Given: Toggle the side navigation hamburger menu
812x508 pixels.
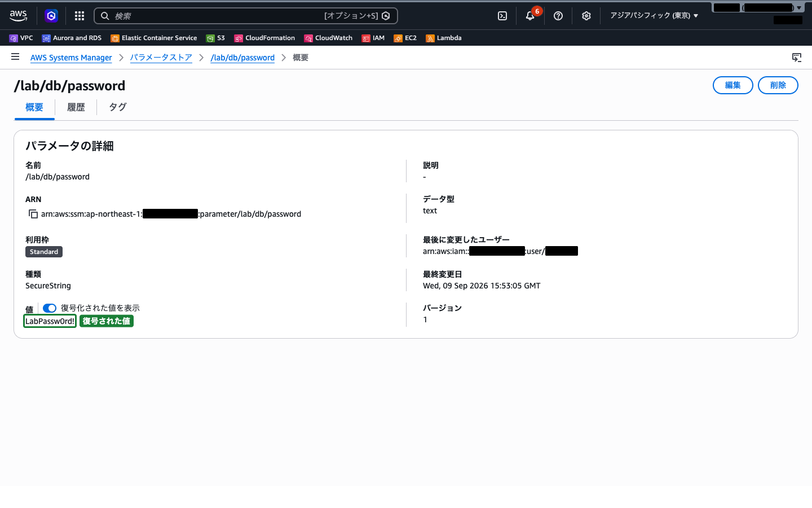Looking at the screenshot, I should pos(15,57).
